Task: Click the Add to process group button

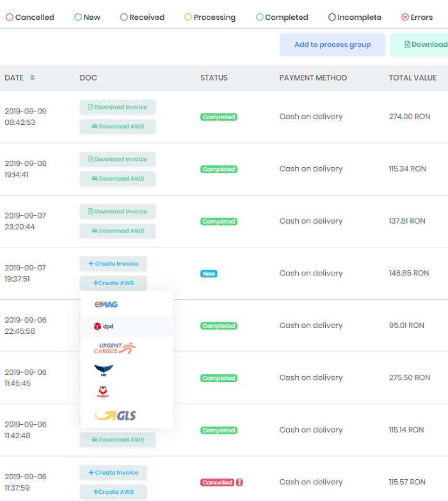Action: pyautogui.click(x=332, y=45)
